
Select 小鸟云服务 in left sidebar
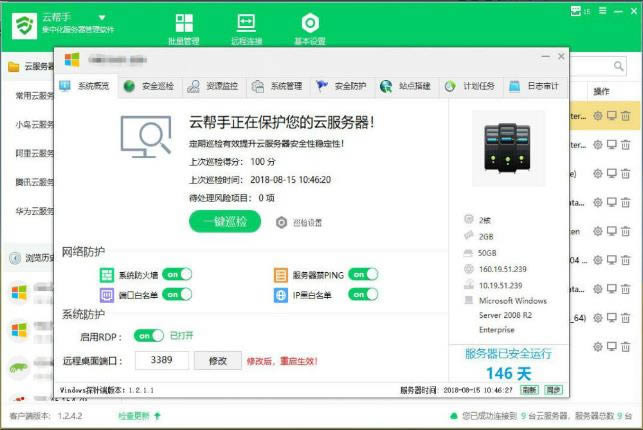34,124
